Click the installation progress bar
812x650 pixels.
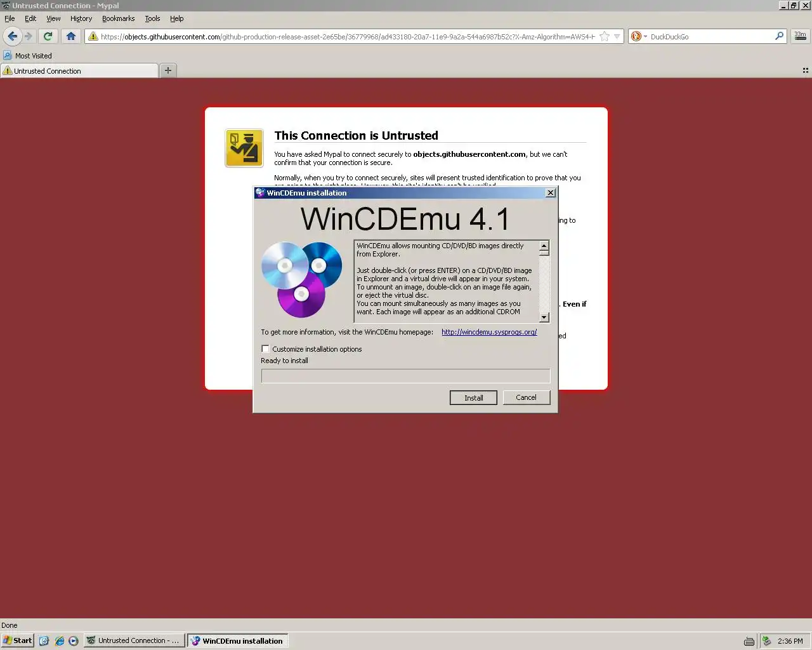405,376
